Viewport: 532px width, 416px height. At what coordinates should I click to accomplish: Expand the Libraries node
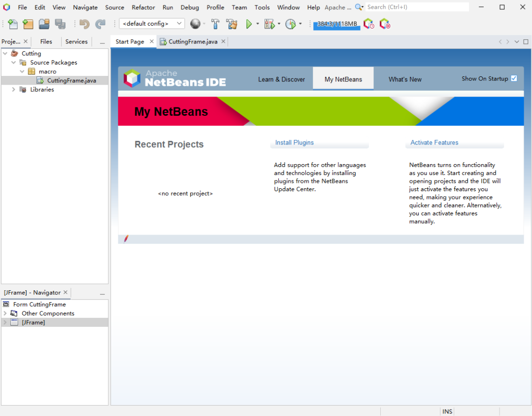[x=14, y=89]
